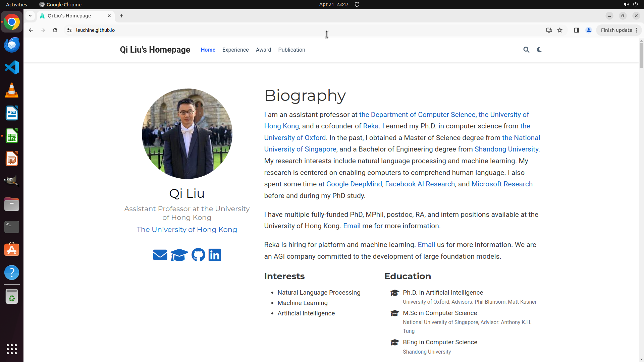Click the page's vertical scrollbar thumb
The width and height of the screenshot is (644, 362).
pyautogui.click(x=641, y=55)
